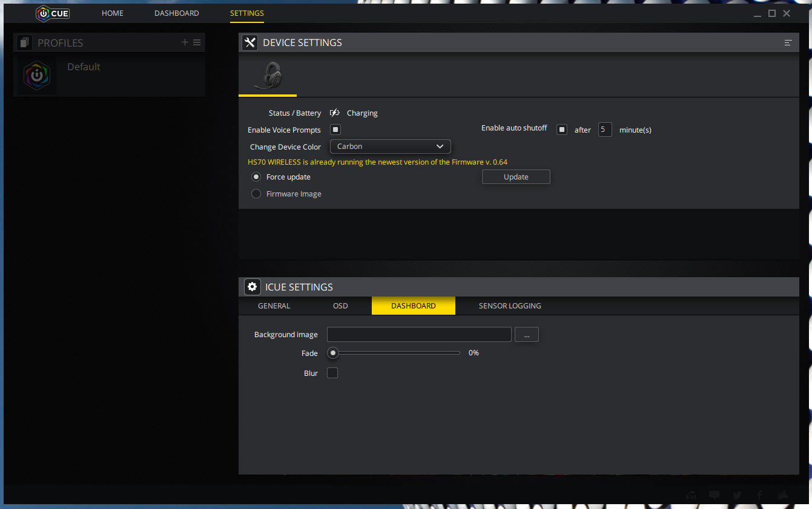812x509 pixels.
Task: Click the firmware Update button
Action: tap(516, 177)
